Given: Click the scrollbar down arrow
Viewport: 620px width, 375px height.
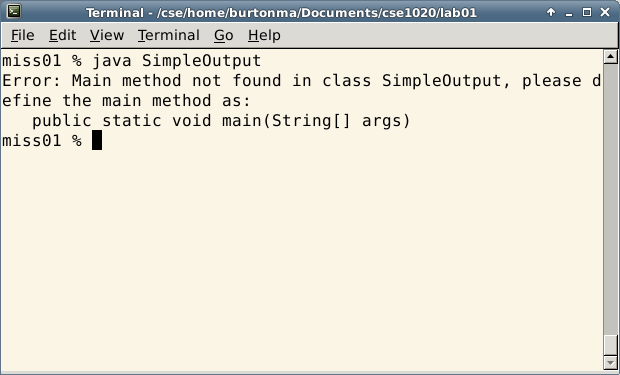Looking at the screenshot, I should pyautogui.click(x=611, y=362).
